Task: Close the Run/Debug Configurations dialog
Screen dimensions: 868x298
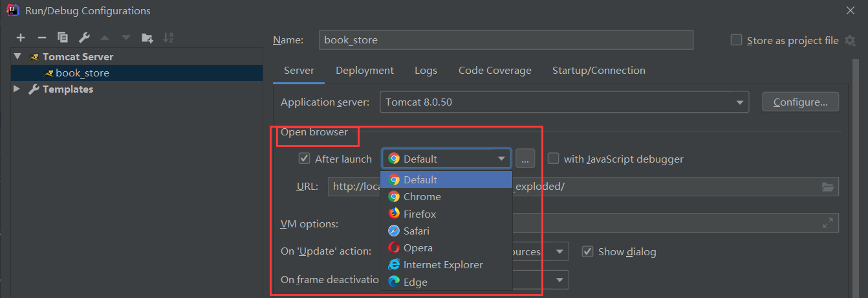Action: (x=850, y=10)
